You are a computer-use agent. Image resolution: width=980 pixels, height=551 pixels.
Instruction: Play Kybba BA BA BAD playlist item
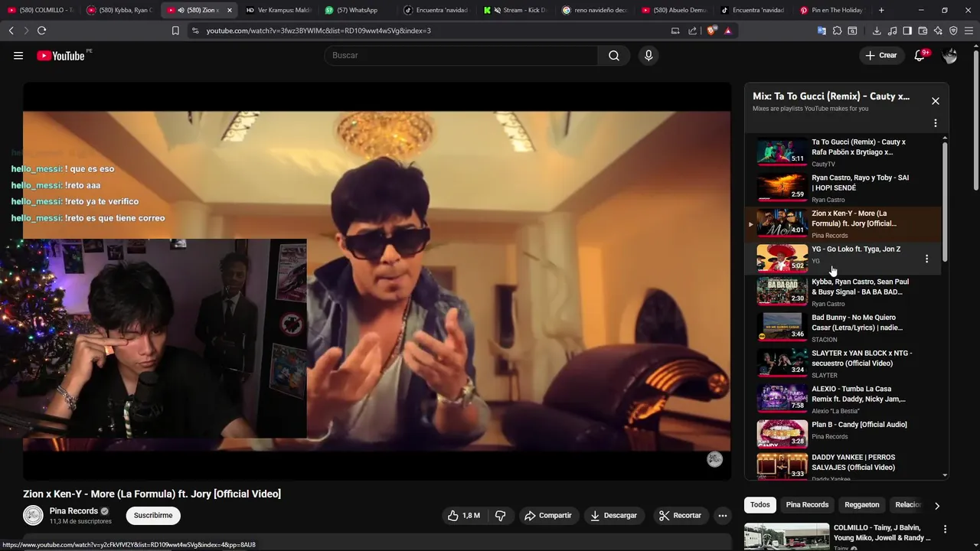click(x=842, y=292)
